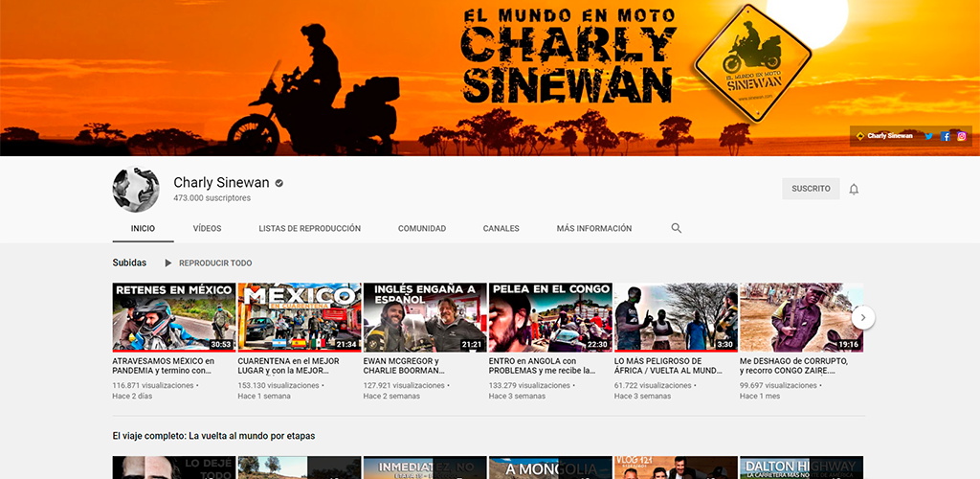Click title Entro en Angola con problemas
980x479 pixels.
(x=542, y=366)
